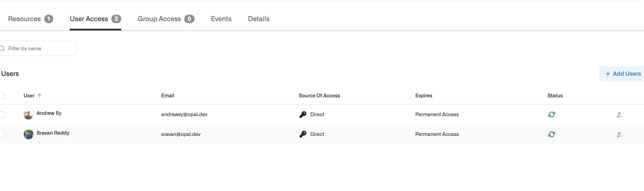Click the search icon in the filter box

2,48
